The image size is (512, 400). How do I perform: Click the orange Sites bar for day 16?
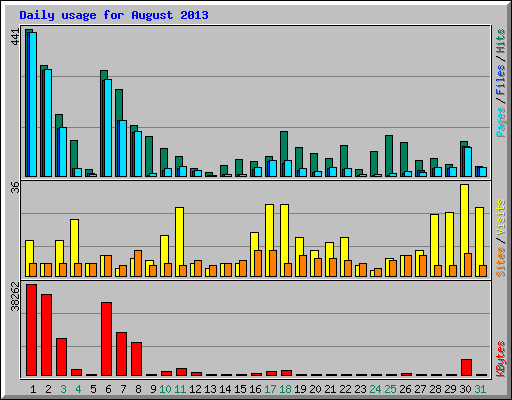click(x=258, y=263)
